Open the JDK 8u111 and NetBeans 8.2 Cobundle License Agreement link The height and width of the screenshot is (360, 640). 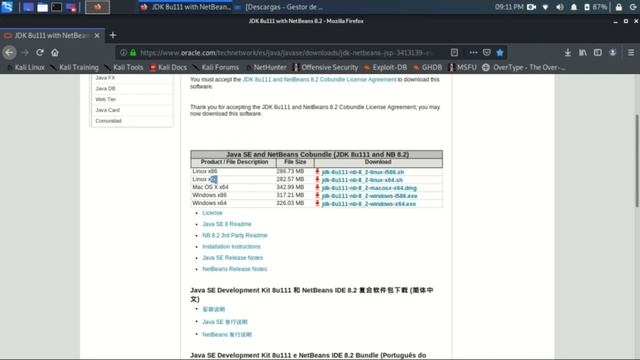[x=319, y=80]
